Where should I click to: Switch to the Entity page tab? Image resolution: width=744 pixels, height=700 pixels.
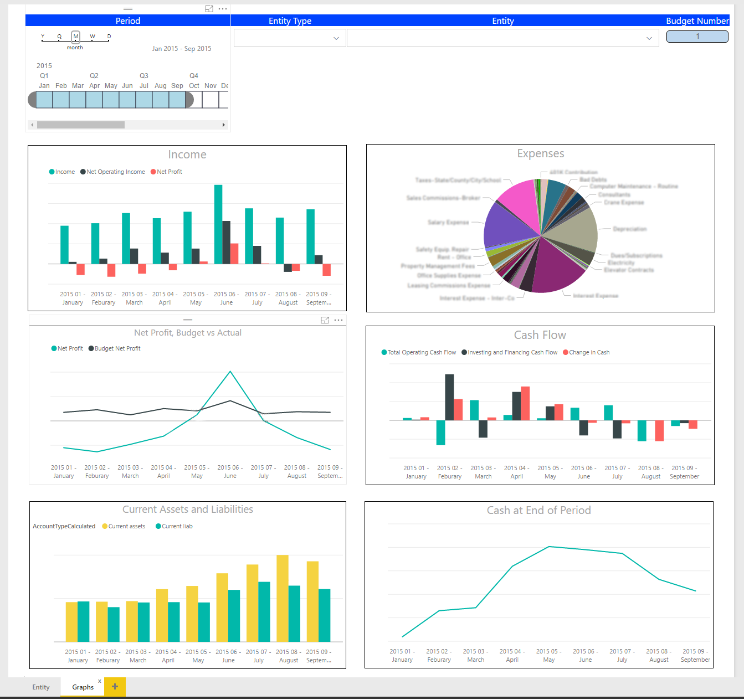point(41,687)
